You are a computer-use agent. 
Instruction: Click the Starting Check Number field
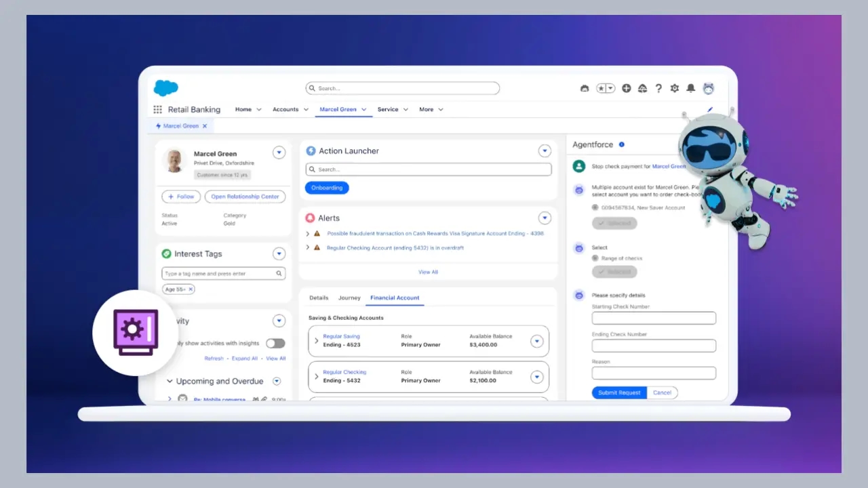click(x=654, y=318)
